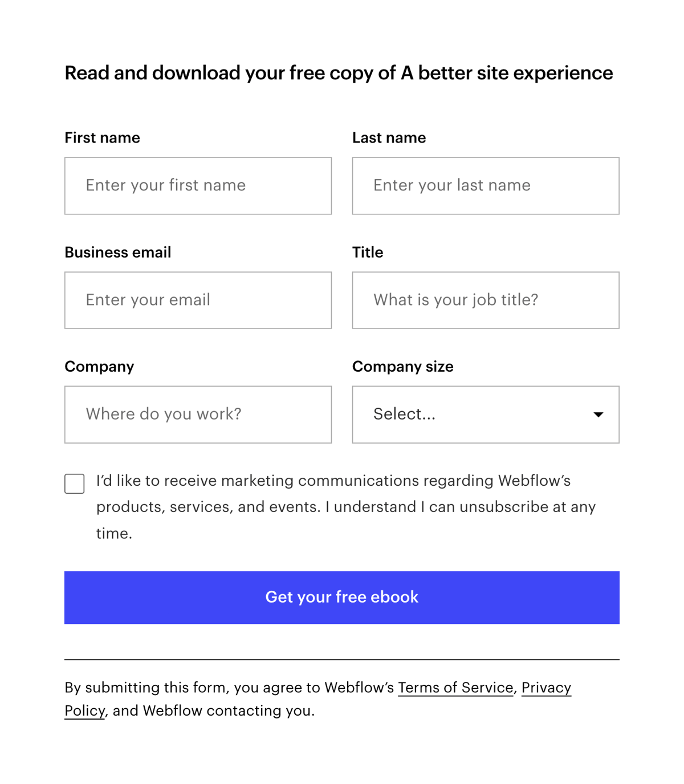Click the Company input field
The image size is (684, 784).
pyautogui.click(x=198, y=414)
